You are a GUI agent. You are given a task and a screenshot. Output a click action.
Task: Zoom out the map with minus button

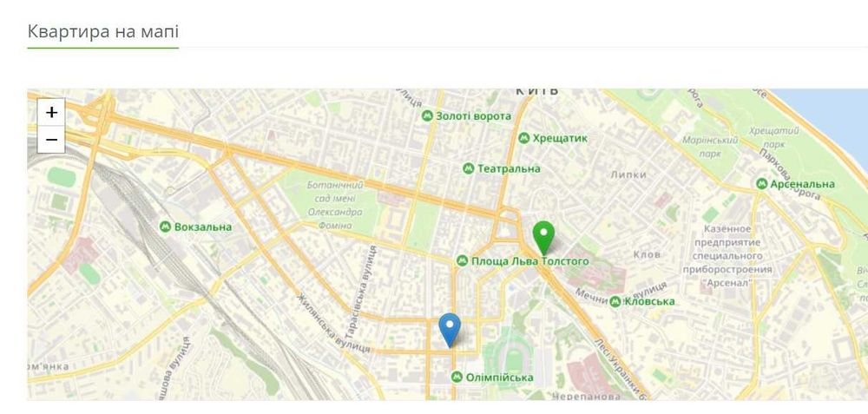tap(51, 140)
